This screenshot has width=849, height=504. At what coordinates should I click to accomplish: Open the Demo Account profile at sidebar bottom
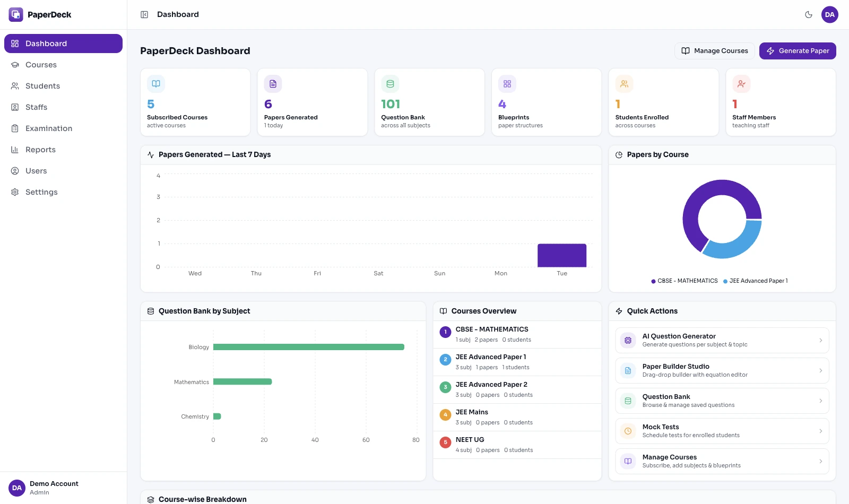tap(63, 488)
